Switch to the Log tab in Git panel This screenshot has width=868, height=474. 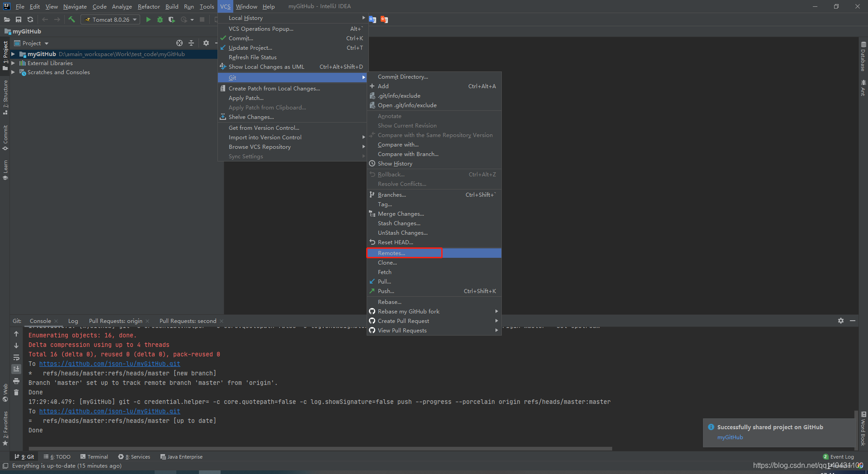tap(73, 321)
